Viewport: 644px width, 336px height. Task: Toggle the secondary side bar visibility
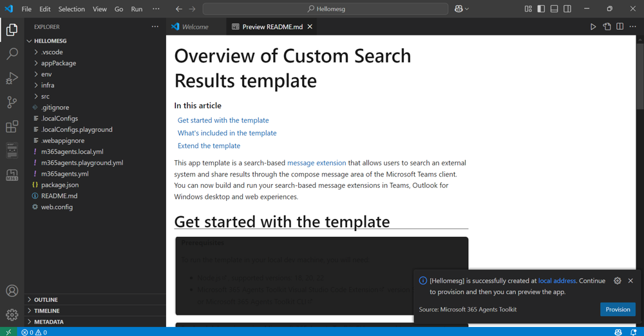(567, 8)
